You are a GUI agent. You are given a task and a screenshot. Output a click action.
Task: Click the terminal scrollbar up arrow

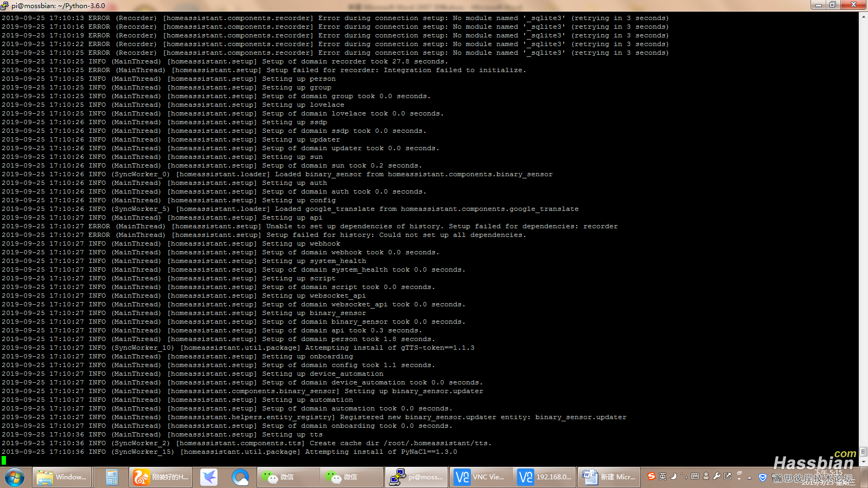coord(863,16)
